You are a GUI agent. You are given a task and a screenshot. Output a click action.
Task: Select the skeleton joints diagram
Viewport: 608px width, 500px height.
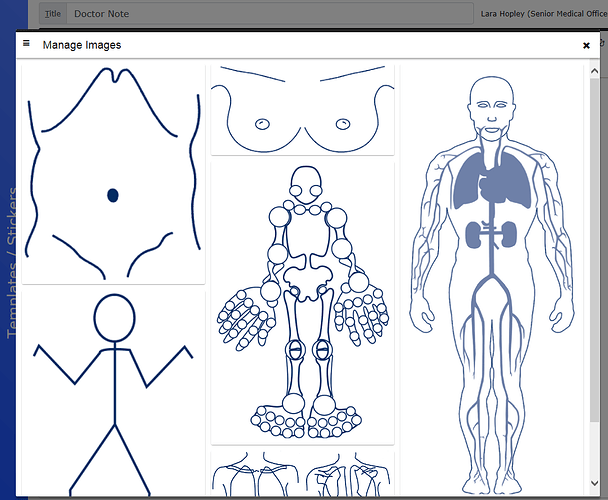tap(302, 300)
